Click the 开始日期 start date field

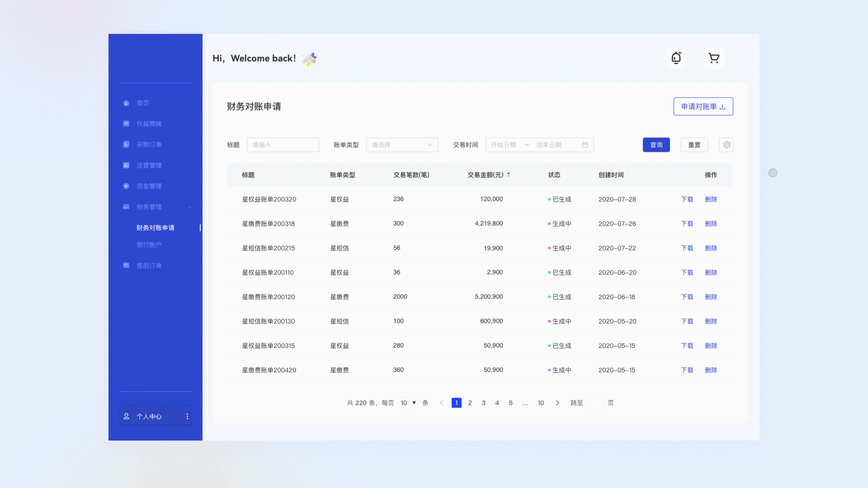click(504, 145)
